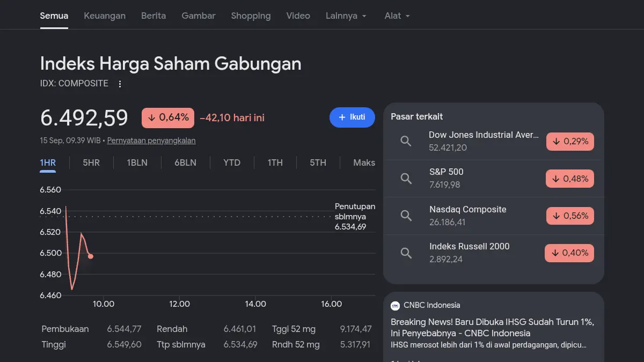The width and height of the screenshot is (644, 362).
Task: Select the 1HR chart range
Action: (48, 162)
